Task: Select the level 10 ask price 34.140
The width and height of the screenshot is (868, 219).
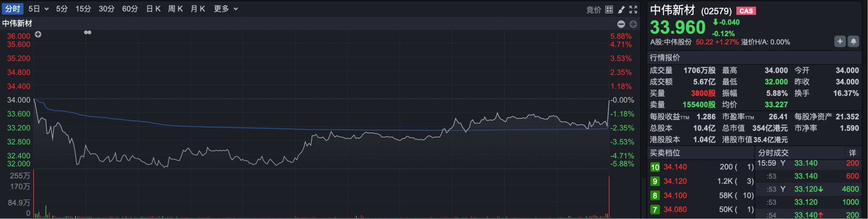Action: [675, 167]
